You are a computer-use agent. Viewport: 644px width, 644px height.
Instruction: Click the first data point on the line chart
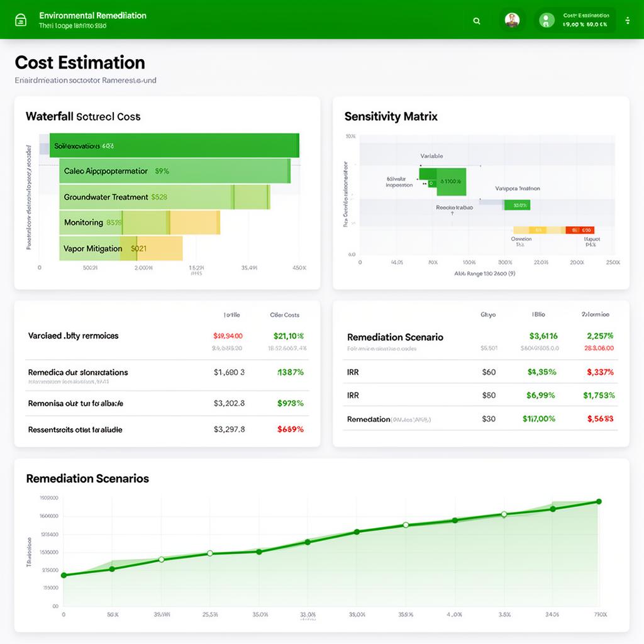point(64,575)
